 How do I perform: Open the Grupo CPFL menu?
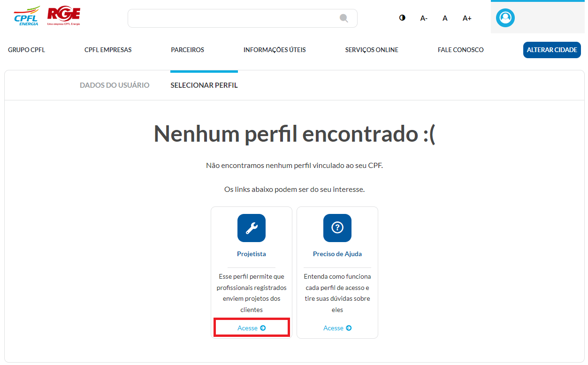(27, 50)
